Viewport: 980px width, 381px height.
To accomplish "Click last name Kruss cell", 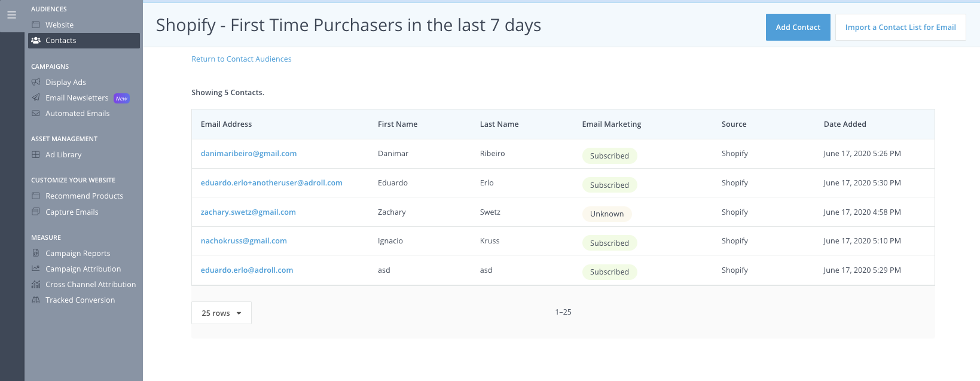I will (490, 240).
